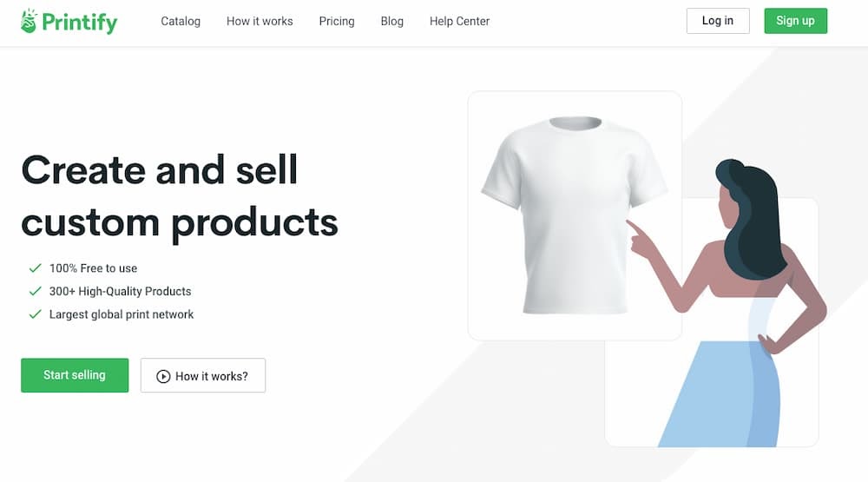The height and width of the screenshot is (482, 868).
Task: Click the play icon in How it works button
Action: pos(163,377)
